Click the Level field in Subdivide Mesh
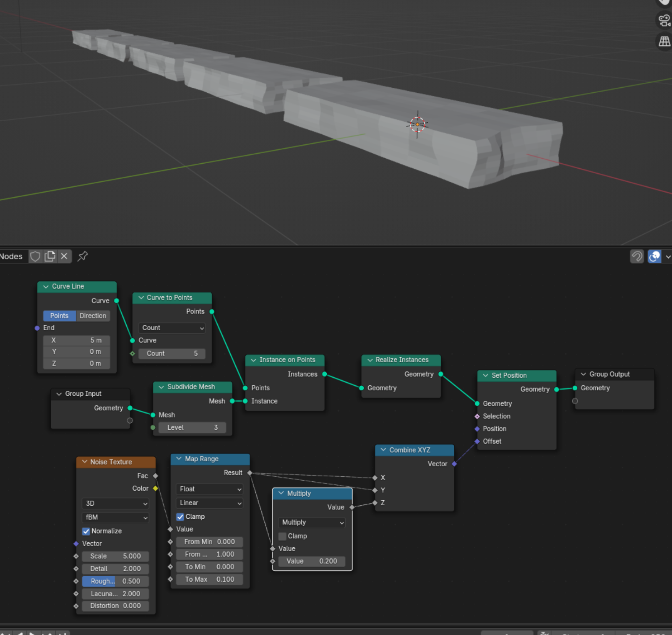 click(x=192, y=427)
